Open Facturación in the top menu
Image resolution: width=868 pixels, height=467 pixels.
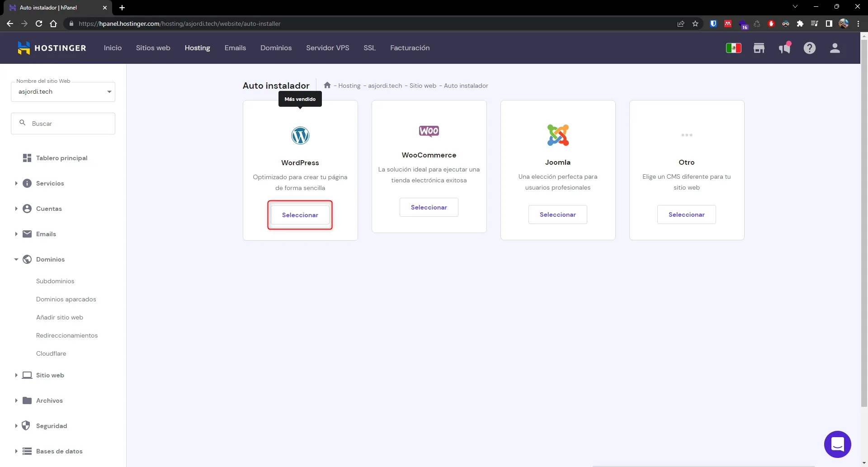pyautogui.click(x=410, y=48)
